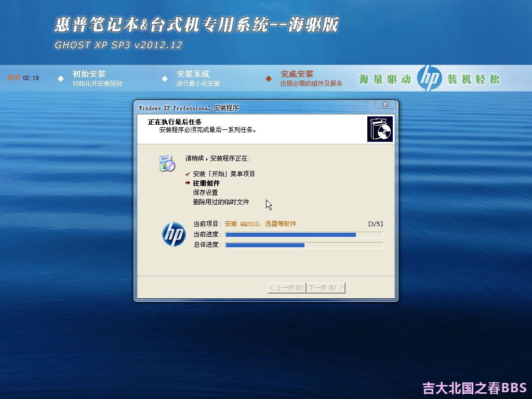Select the 完成安装 step heading
The width and height of the screenshot is (532, 399).
(297, 74)
